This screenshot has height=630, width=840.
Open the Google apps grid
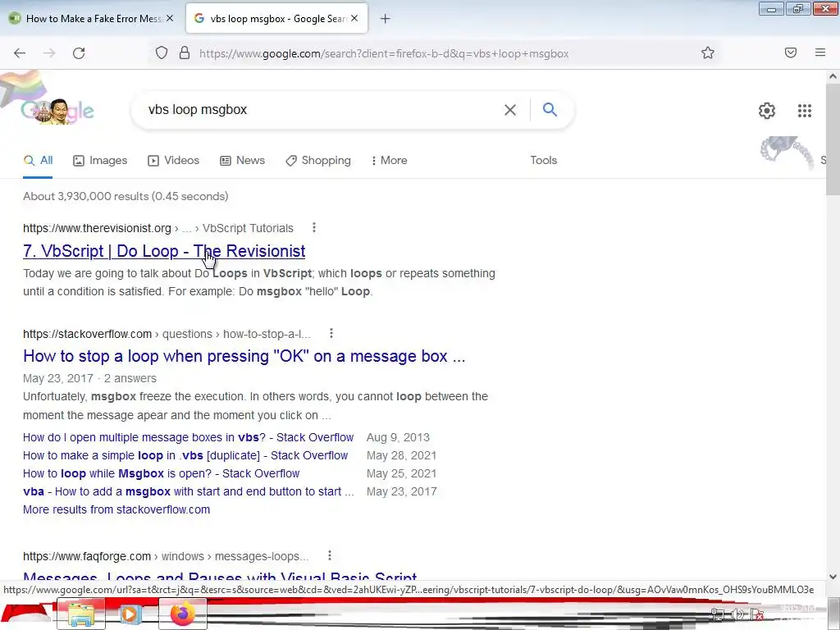click(804, 111)
